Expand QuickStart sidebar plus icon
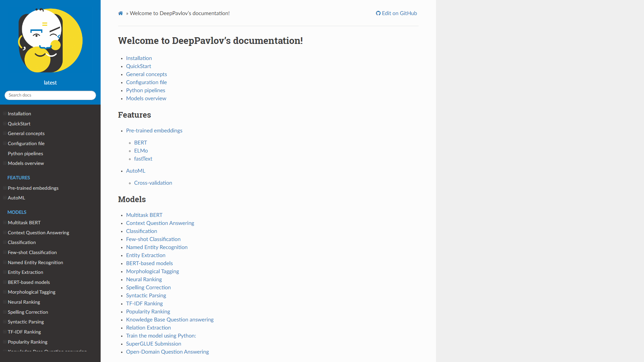Viewport: 644px width, 362px height. [x=5, y=124]
